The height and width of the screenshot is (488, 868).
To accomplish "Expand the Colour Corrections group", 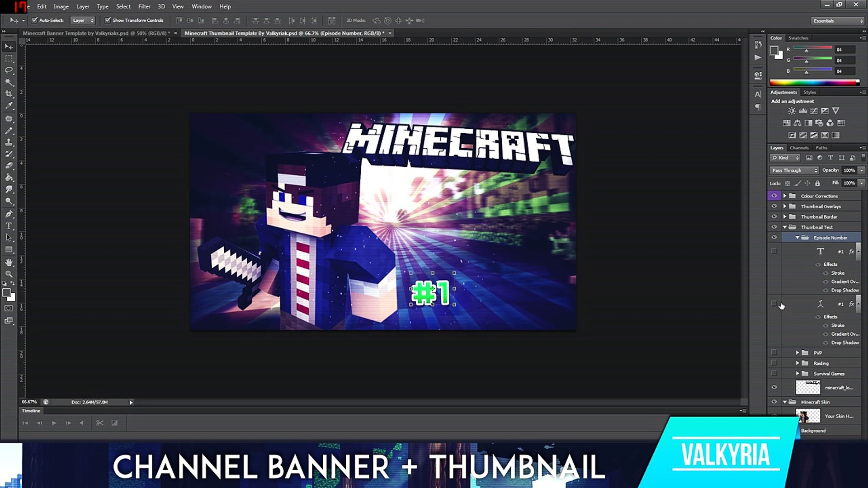I will 785,196.
